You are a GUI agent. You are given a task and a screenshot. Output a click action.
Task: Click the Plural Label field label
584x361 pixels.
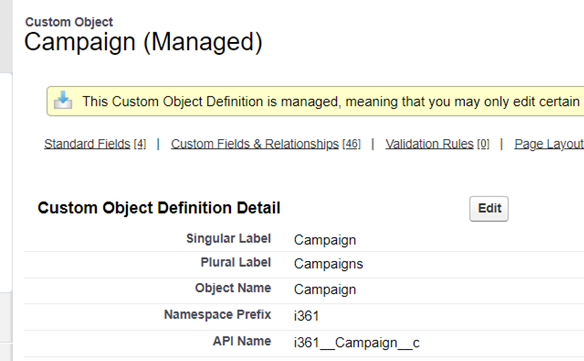(235, 262)
